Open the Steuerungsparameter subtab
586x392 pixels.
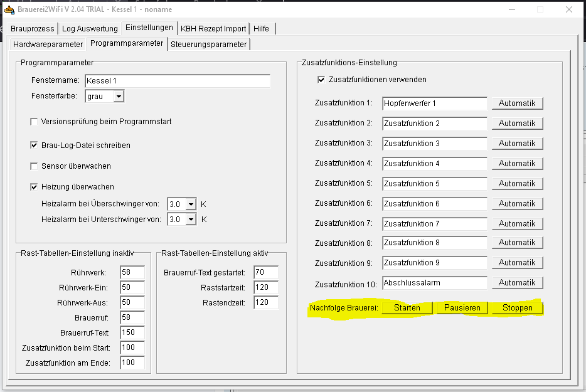pos(208,44)
